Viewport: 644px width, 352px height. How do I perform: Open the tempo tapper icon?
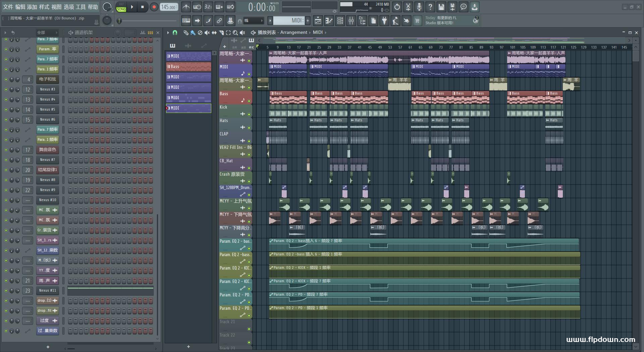(395, 21)
